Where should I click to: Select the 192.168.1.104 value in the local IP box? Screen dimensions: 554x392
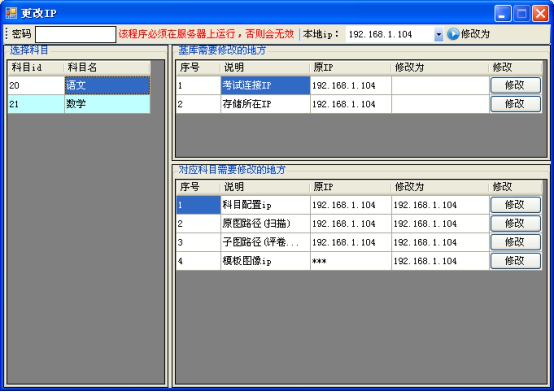[x=380, y=34]
